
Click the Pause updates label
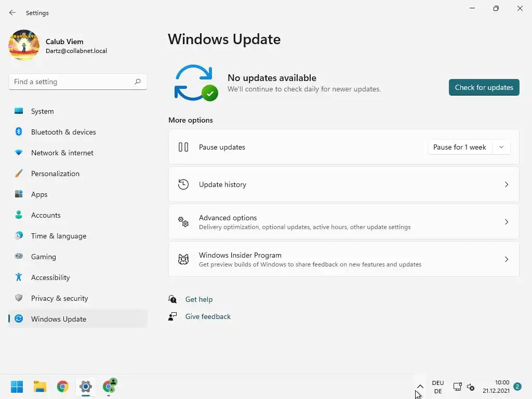(x=222, y=147)
